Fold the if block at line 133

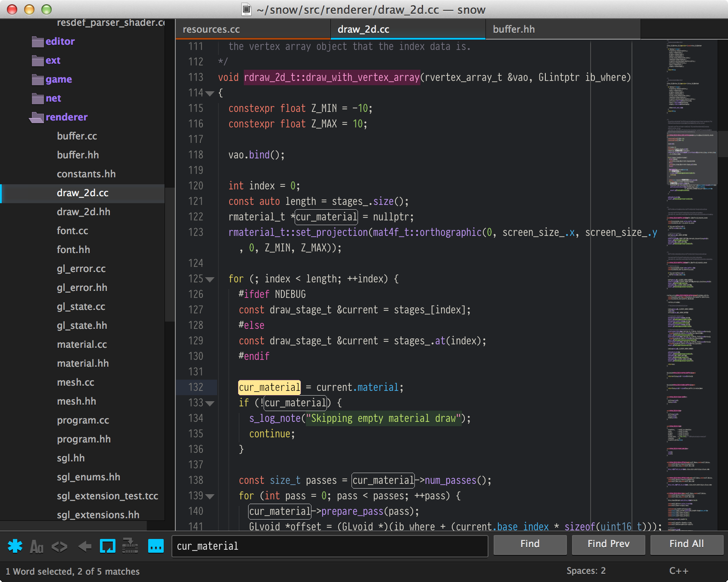[210, 403]
